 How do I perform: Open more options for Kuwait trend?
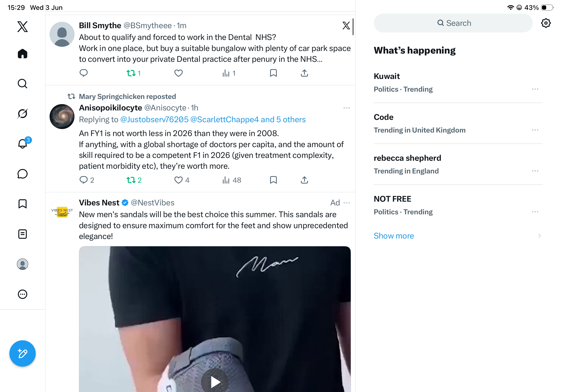pos(535,89)
